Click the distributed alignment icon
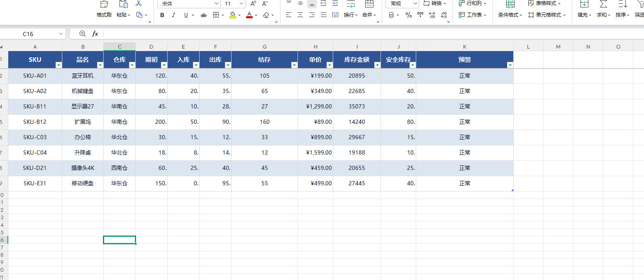The height and width of the screenshot is (280, 644). tap(335, 15)
